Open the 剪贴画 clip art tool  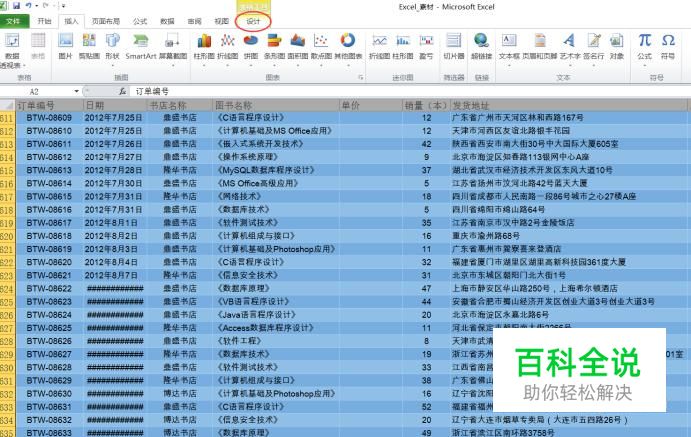(x=89, y=46)
